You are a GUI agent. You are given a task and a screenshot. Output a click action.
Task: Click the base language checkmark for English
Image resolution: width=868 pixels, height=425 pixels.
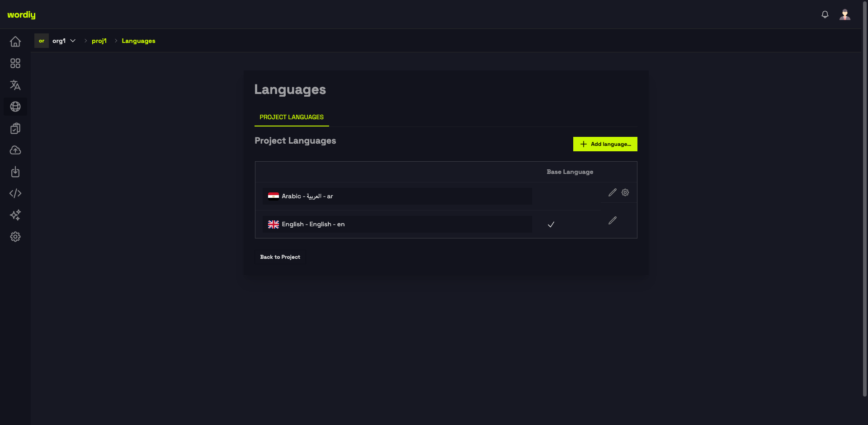point(551,224)
